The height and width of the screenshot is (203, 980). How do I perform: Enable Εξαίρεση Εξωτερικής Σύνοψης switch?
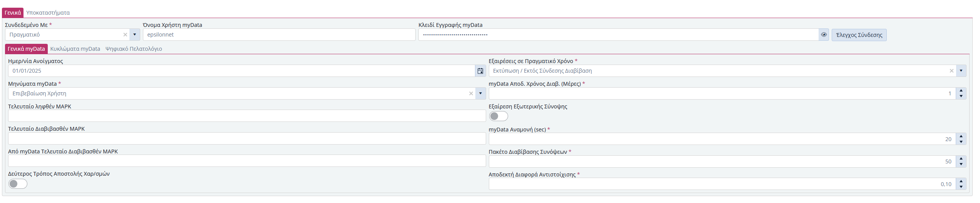[498, 116]
